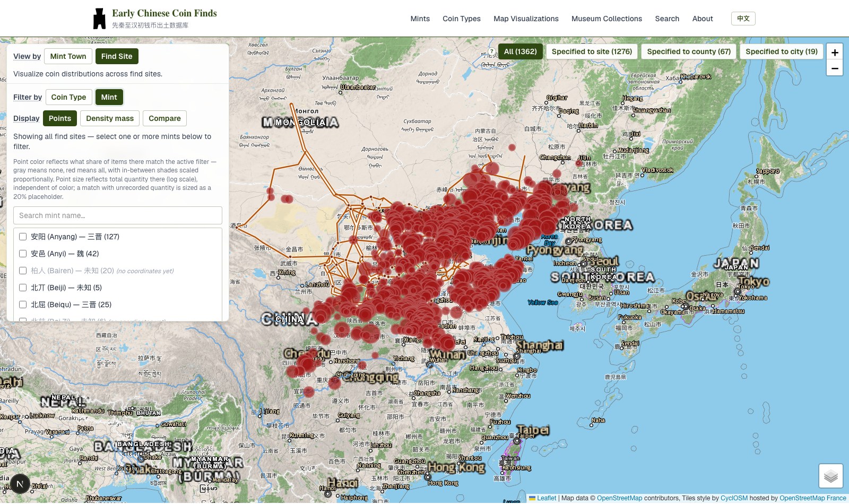The image size is (849, 504).
Task: Click the Search mint name field
Action: 118,215
